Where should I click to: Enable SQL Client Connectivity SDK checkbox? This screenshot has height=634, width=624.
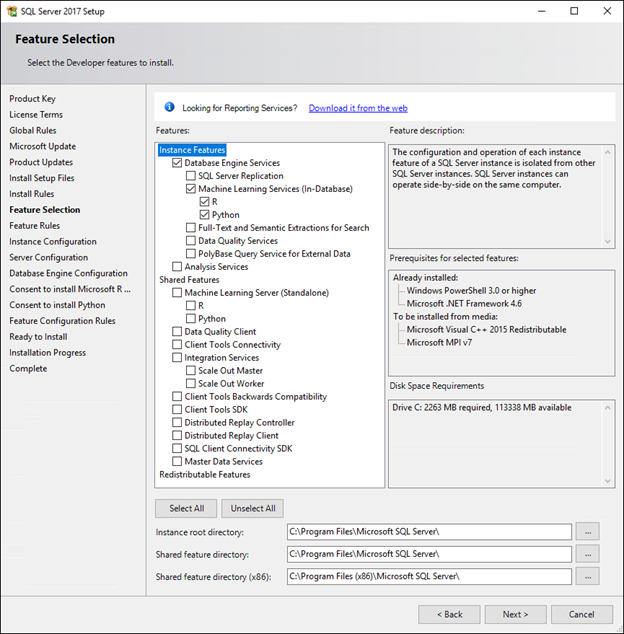pyautogui.click(x=177, y=448)
